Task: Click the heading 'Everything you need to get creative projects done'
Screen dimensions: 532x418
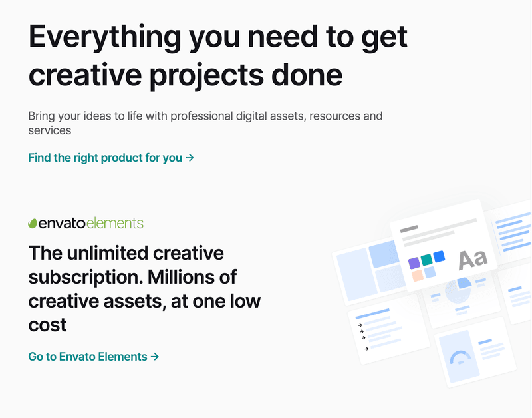Action: click(x=218, y=56)
